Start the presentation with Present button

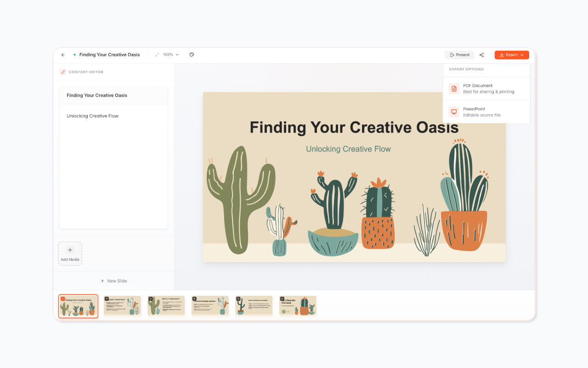[459, 55]
